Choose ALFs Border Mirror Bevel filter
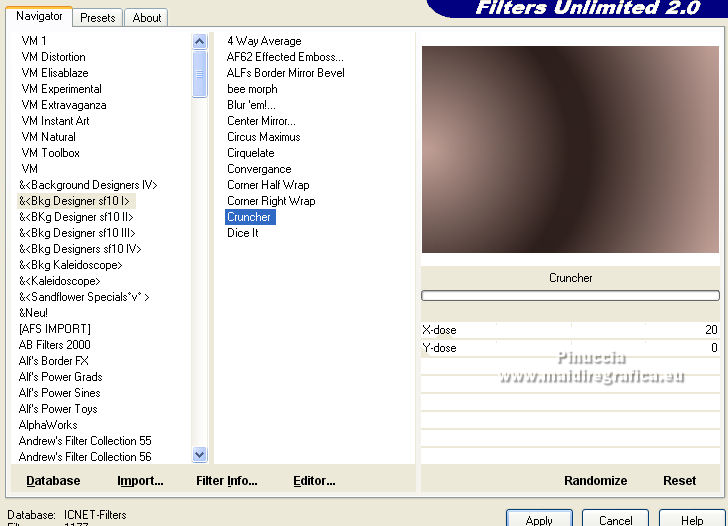728x526 pixels. (x=286, y=73)
